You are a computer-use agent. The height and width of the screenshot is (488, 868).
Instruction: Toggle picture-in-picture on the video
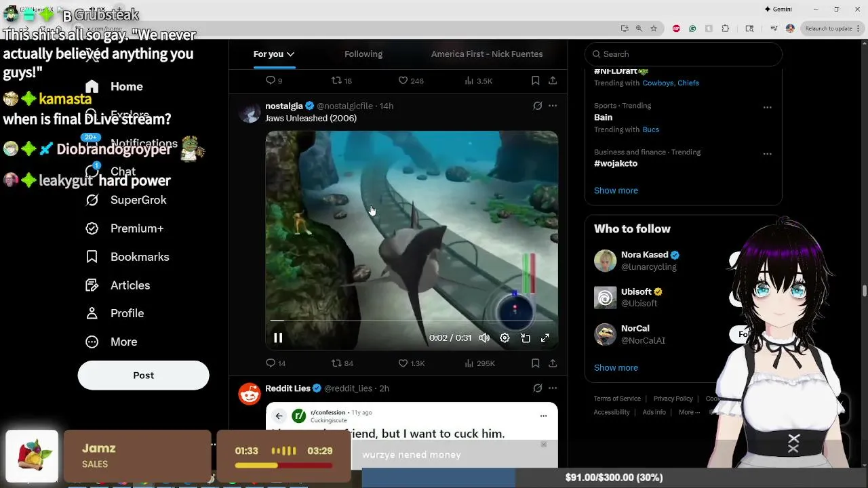(x=525, y=338)
